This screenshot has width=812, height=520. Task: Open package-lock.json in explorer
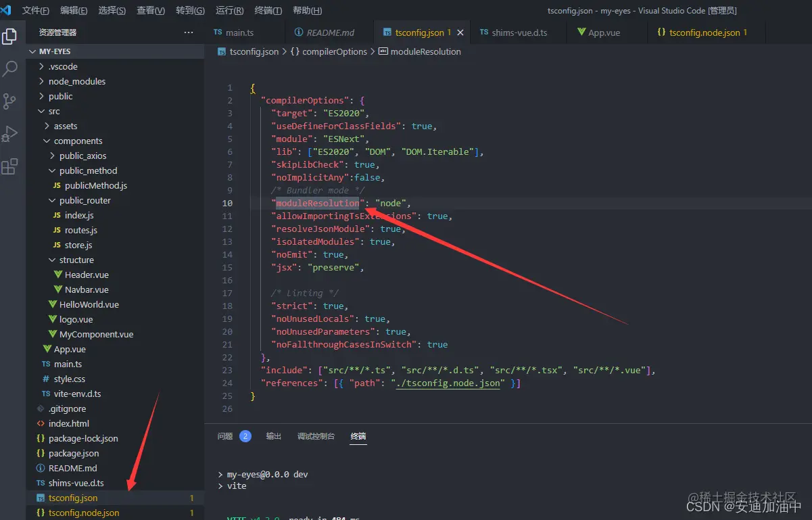[115, 438]
